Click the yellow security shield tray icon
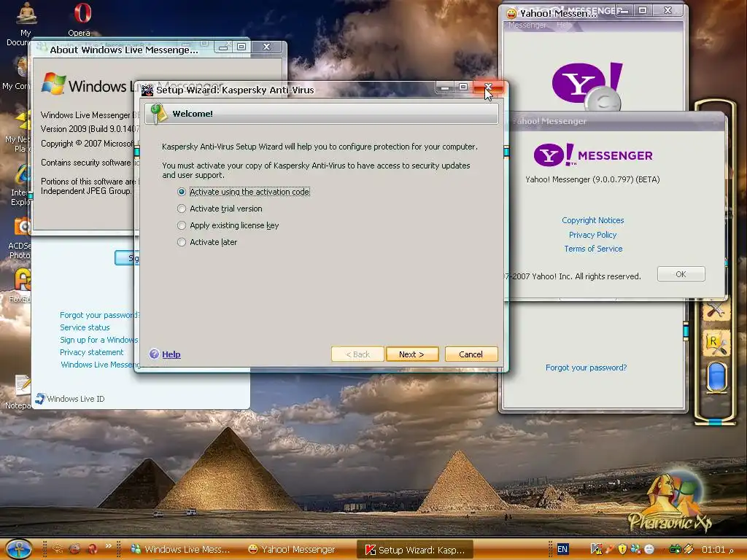This screenshot has width=747, height=560. (622, 550)
